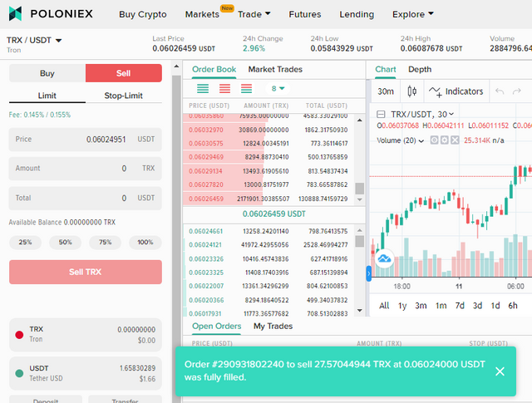Open the Explore menu dropdown

pyautogui.click(x=412, y=14)
